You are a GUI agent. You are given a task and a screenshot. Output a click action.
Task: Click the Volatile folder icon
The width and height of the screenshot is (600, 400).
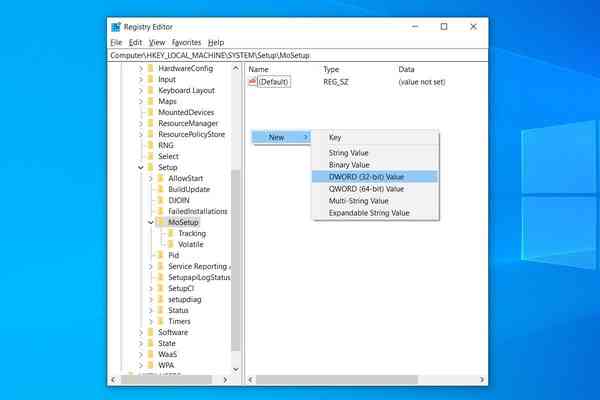tap(171, 244)
